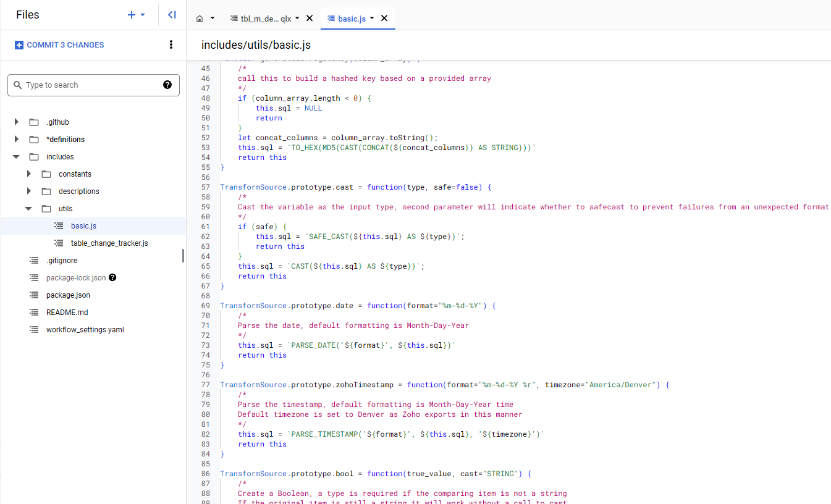Image resolution: width=831 pixels, height=504 pixels.
Task: Click the Files panel title
Action: pyautogui.click(x=28, y=15)
